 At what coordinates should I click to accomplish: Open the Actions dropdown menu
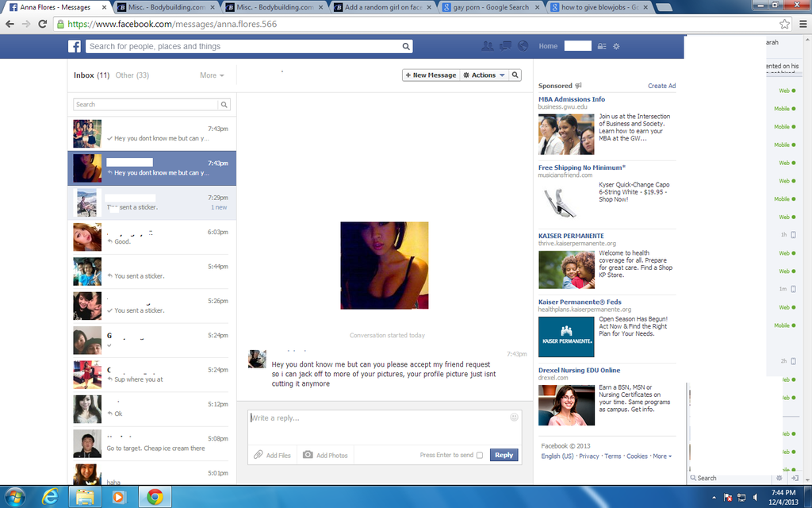(485, 75)
